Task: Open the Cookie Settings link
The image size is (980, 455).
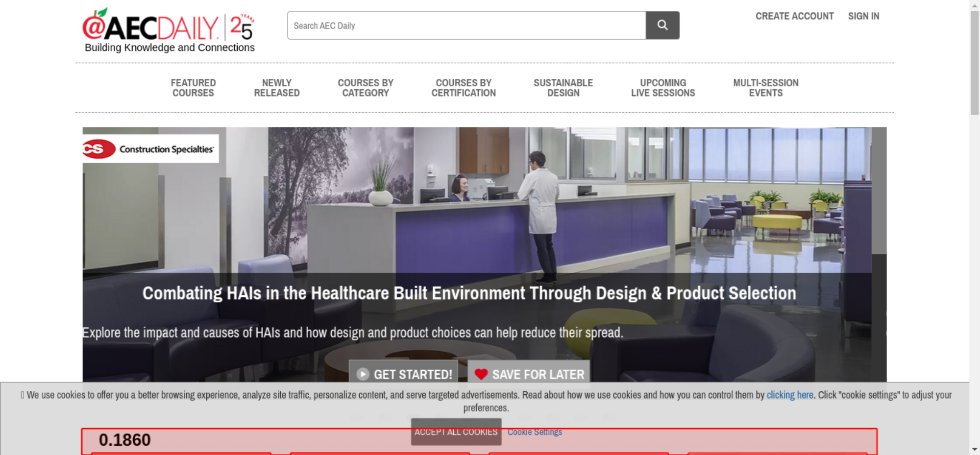Action: pyautogui.click(x=535, y=432)
